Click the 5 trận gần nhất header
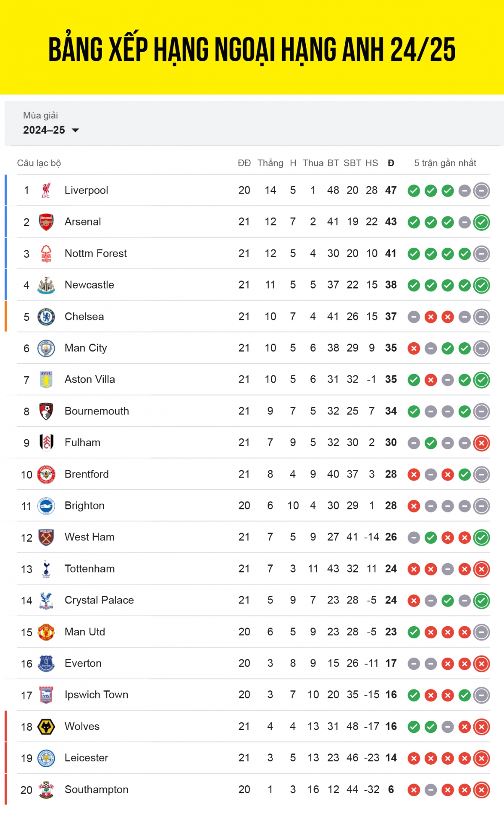The image size is (504, 816). point(445,163)
